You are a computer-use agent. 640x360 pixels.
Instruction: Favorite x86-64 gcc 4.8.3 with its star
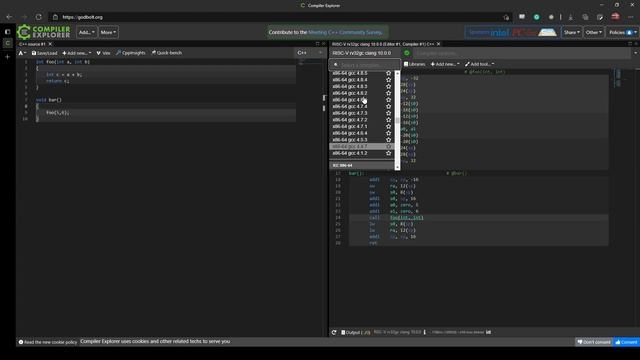tap(389, 87)
